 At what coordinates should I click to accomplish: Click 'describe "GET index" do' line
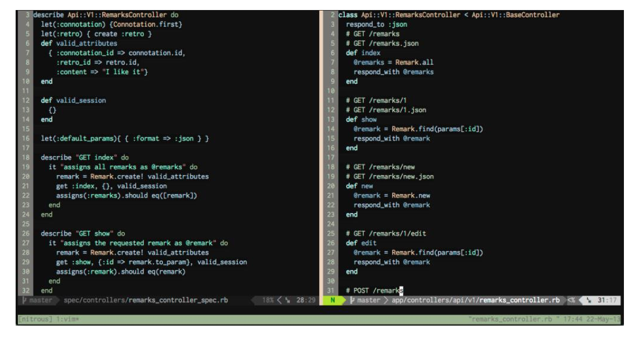pyautogui.click(x=85, y=157)
